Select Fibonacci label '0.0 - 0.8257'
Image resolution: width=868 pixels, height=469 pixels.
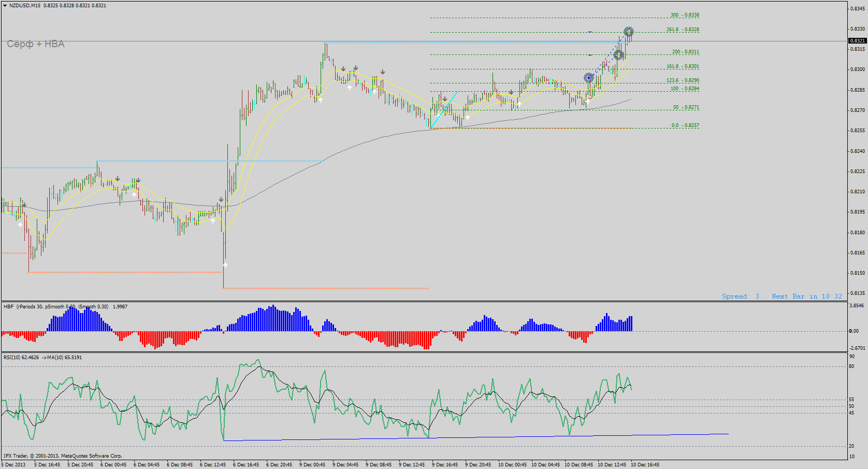point(685,125)
